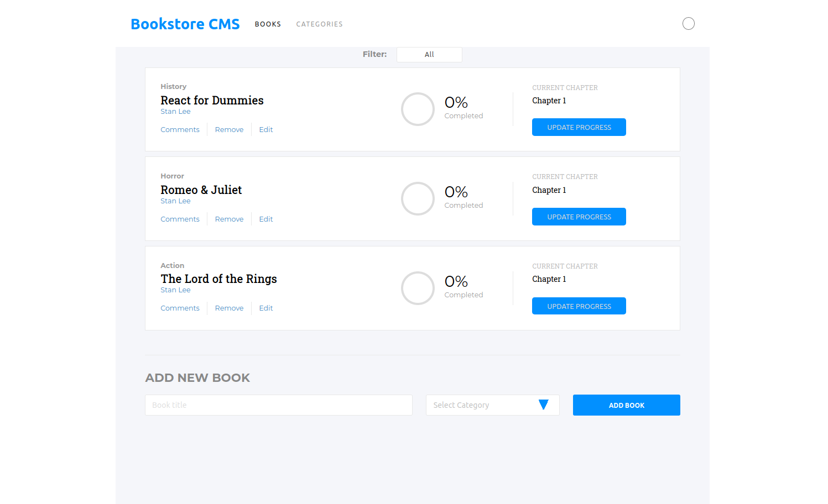Click the progress circle for Romeo & Juliet
This screenshot has width=828, height=504.
pyautogui.click(x=418, y=198)
